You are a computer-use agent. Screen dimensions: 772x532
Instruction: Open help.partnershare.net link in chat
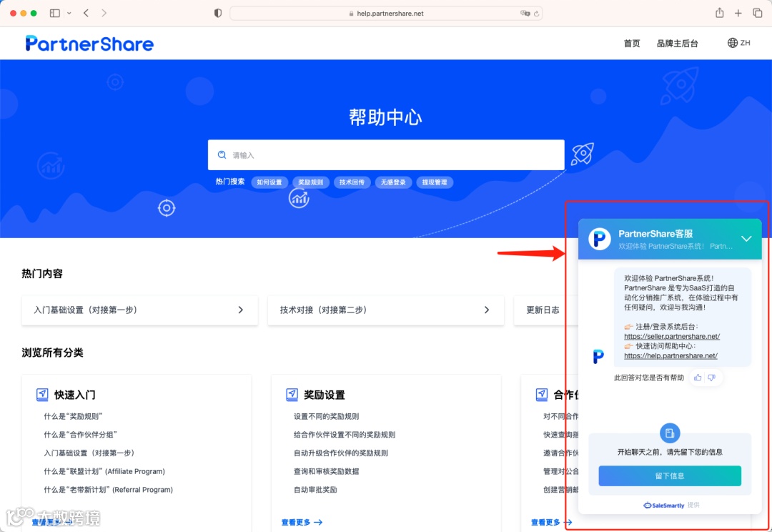tap(670, 355)
